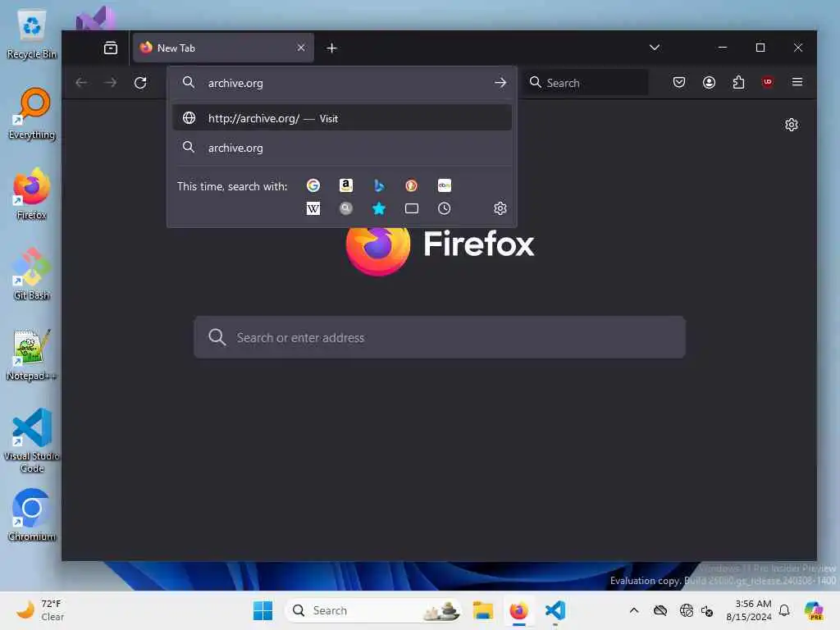Search this time with DuckDuckGo
Viewport: 840px width, 630px height.
click(x=412, y=185)
